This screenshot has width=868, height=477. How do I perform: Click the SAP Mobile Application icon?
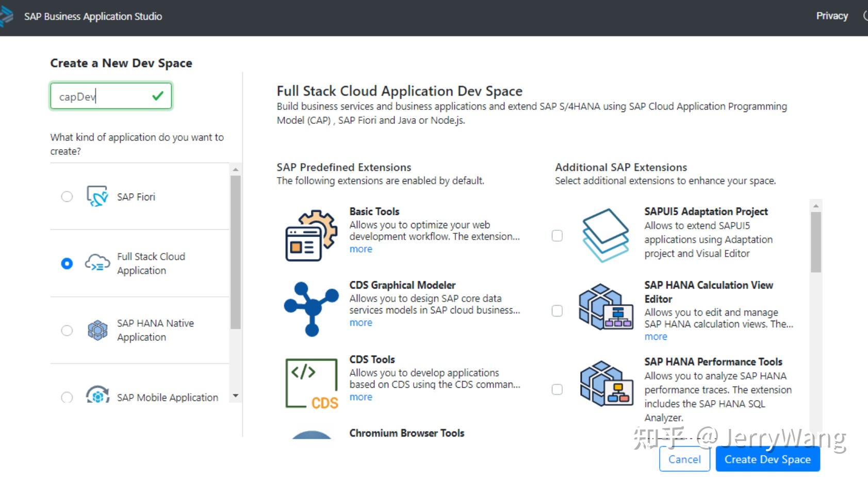click(97, 396)
